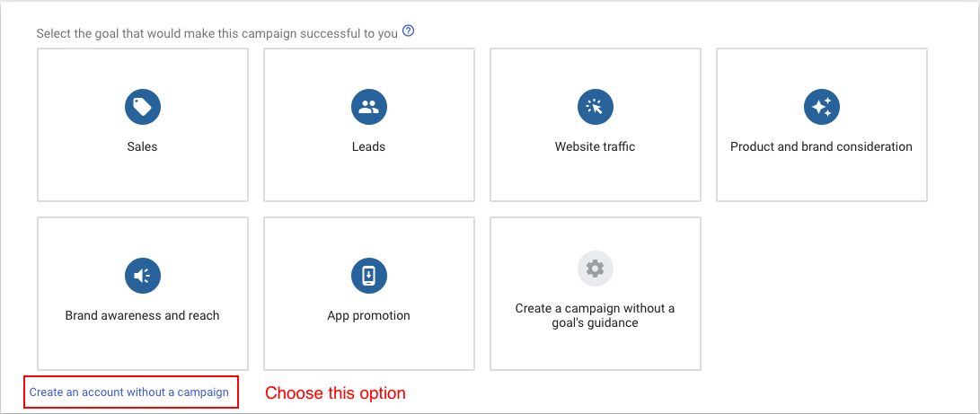Choose the Website traffic cursor icon
This screenshot has height=414, width=980.
(595, 107)
